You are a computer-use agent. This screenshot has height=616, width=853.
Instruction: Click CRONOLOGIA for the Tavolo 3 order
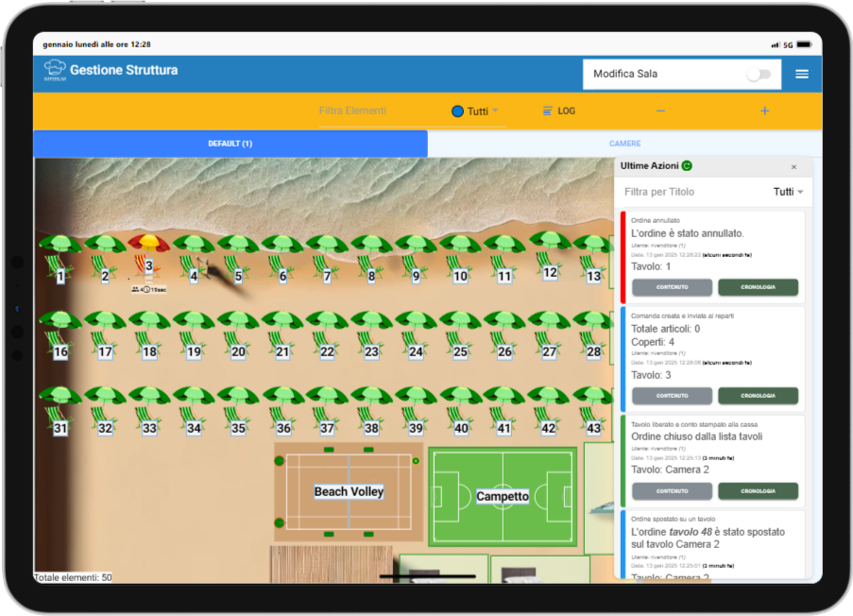758,396
